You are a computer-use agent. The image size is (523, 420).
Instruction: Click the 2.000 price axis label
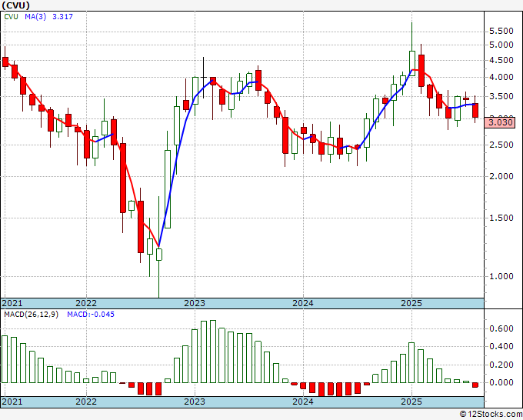click(501, 176)
